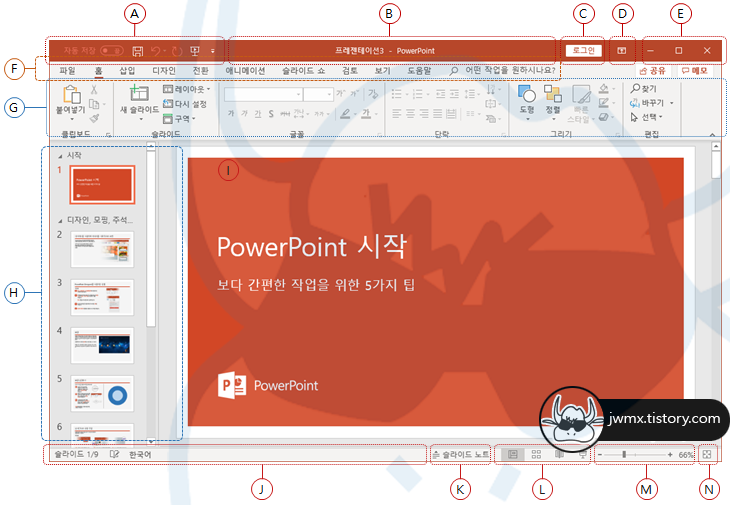Toggle Normal view in status bar
This screenshot has width=730, height=505.
[x=513, y=454]
